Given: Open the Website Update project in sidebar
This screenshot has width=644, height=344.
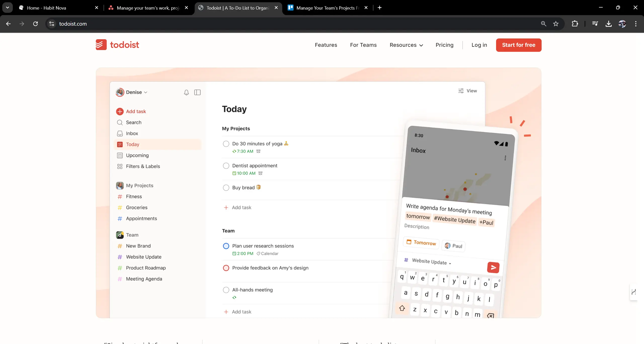Looking at the screenshot, I should (x=144, y=257).
